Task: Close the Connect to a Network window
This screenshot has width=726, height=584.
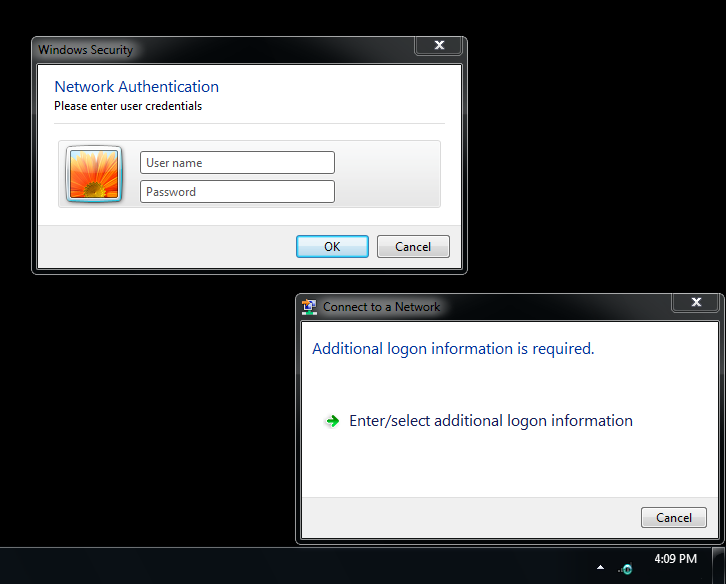Action: [x=695, y=302]
